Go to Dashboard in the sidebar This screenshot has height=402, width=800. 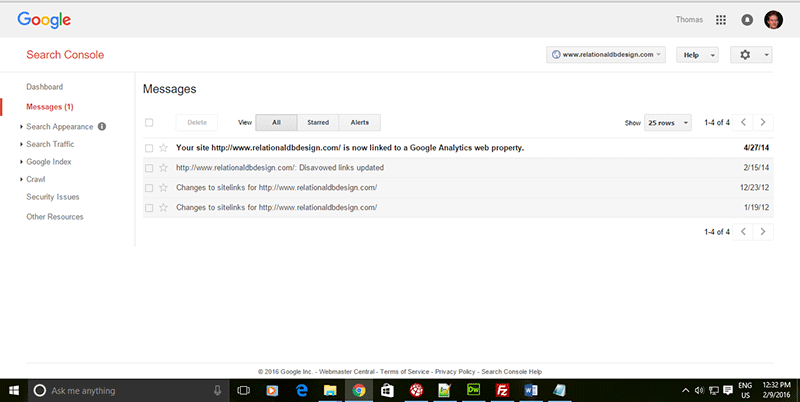(x=44, y=87)
